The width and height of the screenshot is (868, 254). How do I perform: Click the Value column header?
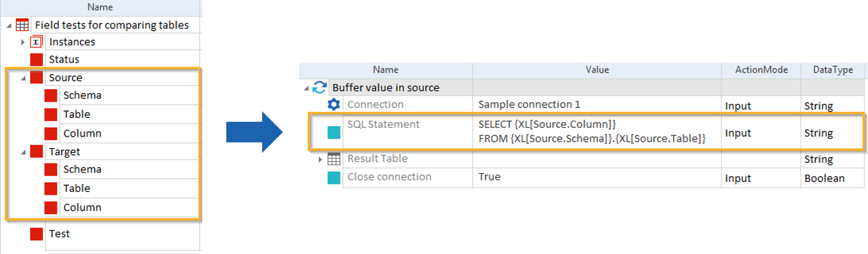597,70
